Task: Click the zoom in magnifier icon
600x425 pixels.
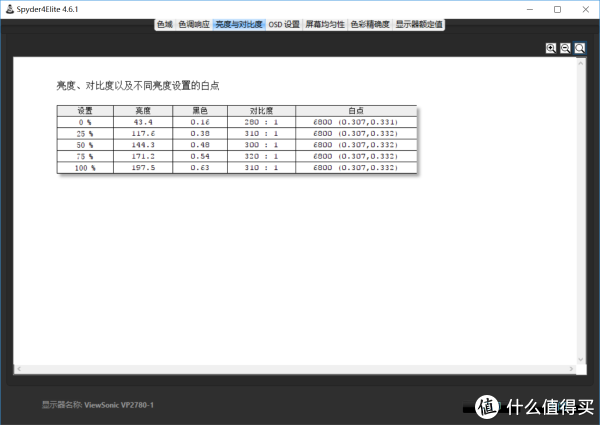Action: 551,48
